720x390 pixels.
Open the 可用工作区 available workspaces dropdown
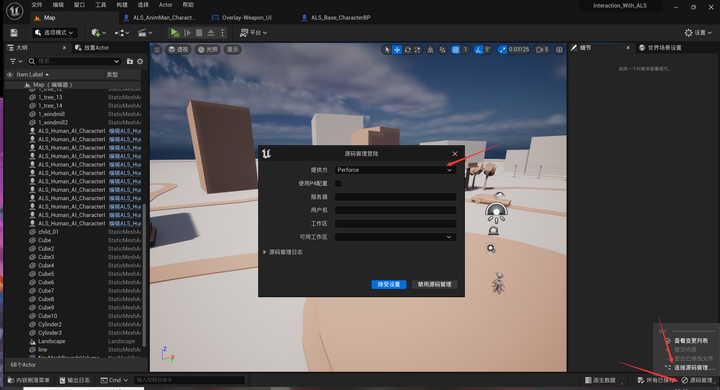[x=395, y=237]
